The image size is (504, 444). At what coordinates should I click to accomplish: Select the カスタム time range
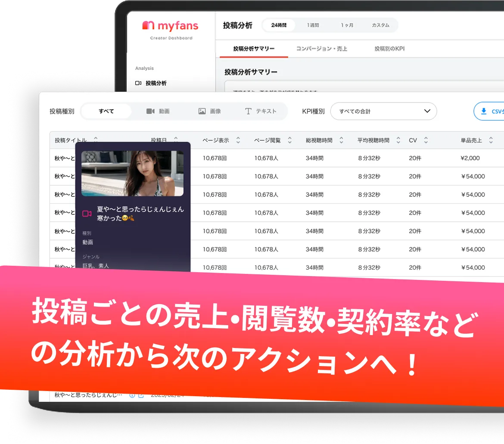coord(380,25)
